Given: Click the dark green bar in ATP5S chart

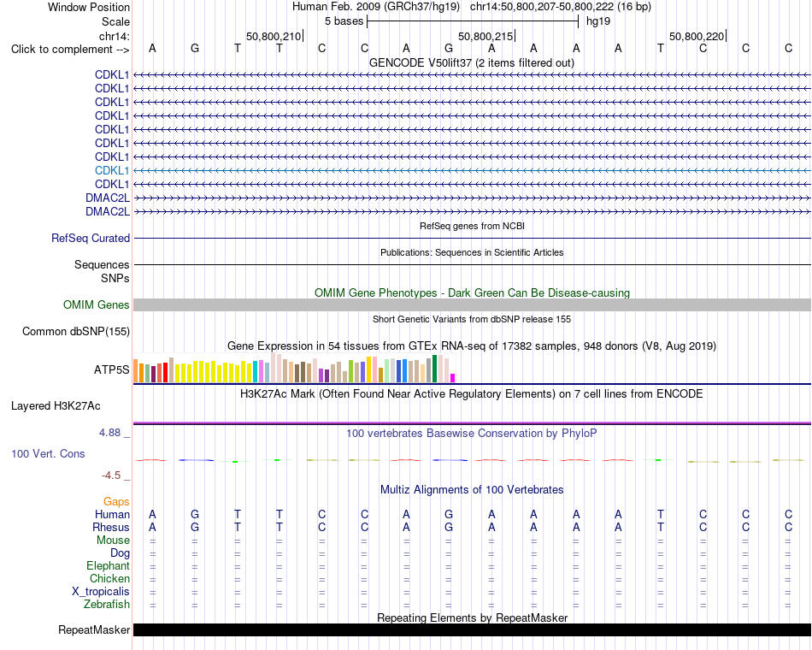Looking at the screenshot, I should pyautogui.click(x=435, y=369).
